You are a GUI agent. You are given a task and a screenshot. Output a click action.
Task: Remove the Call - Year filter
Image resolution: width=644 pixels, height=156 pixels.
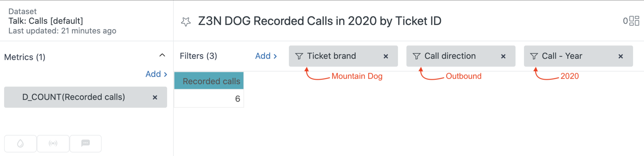coord(620,56)
